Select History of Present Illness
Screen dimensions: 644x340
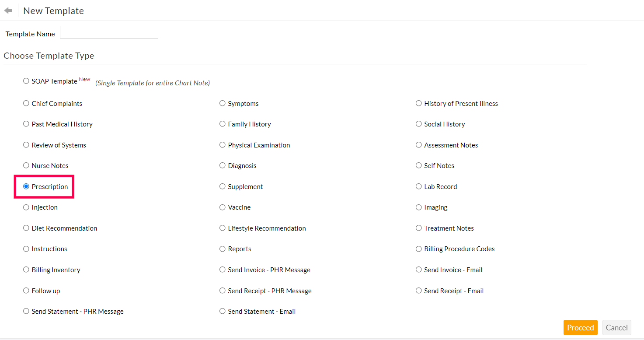(418, 103)
